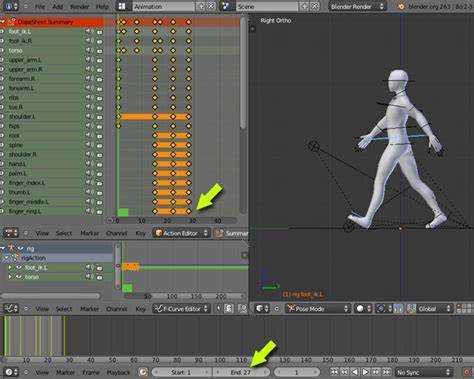
Task: Click the Scene name field
Action: (x=267, y=6)
